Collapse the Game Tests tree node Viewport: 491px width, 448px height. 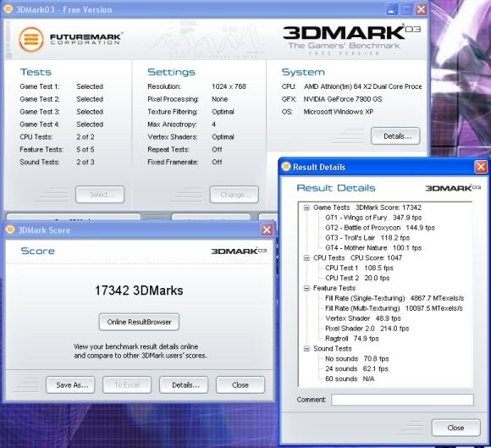click(306, 207)
